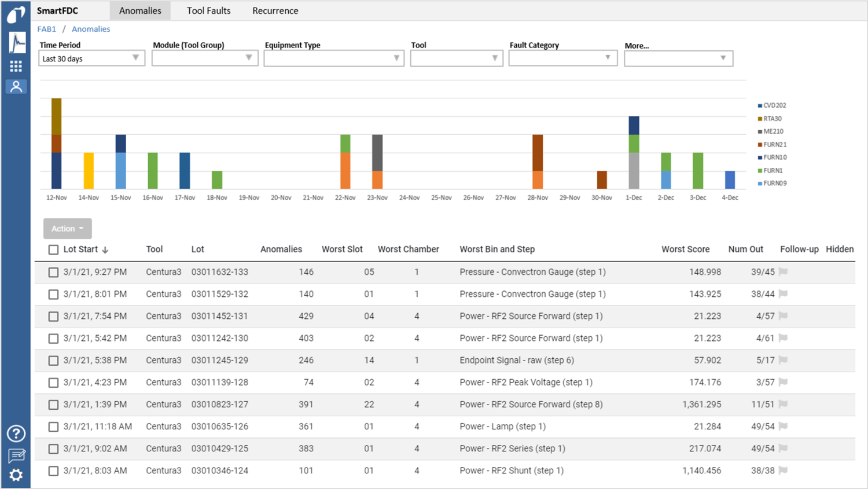The height and width of the screenshot is (489, 868).
Task: Check the row for lot 03011529-132
Action: 53,294
